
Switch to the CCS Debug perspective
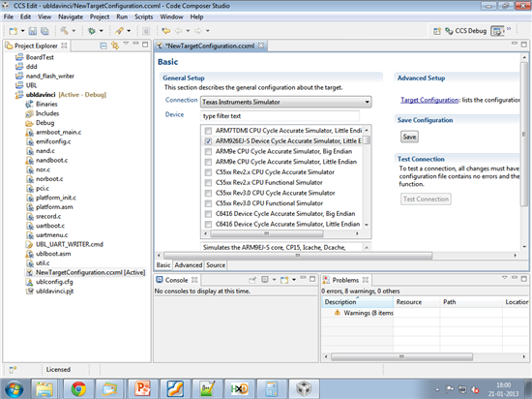(466, 31)
